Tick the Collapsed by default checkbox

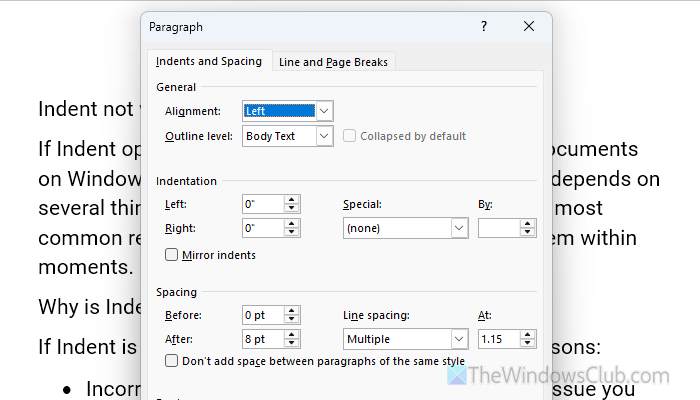[349, 136]
